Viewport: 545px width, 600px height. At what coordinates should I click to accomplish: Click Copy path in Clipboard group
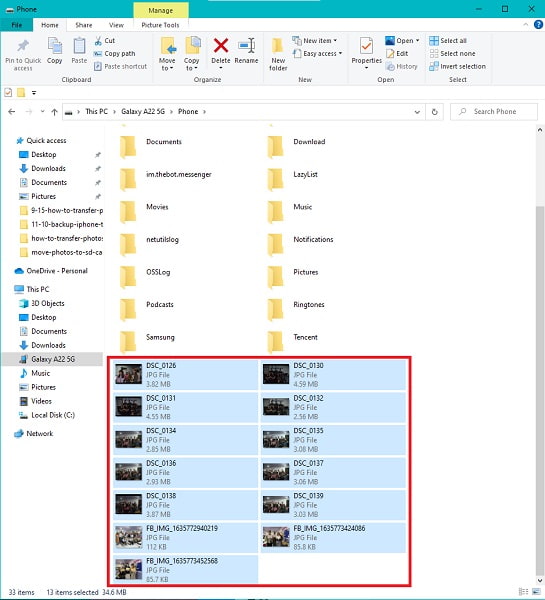coord(114,54)
